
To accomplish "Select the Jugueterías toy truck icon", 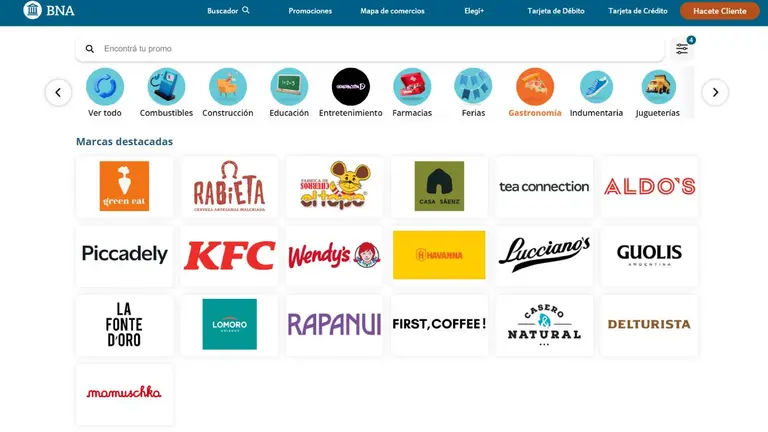I will coord(658,87).
